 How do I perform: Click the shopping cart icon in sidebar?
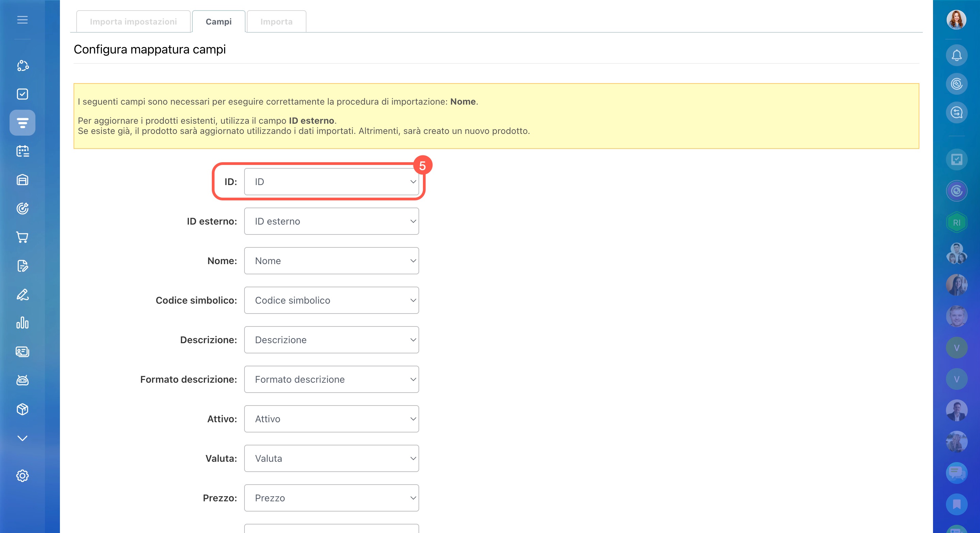click(x=22, y=237)
